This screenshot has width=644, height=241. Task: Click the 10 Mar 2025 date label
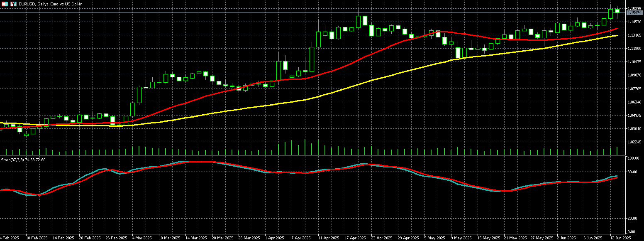click(169, 238)
